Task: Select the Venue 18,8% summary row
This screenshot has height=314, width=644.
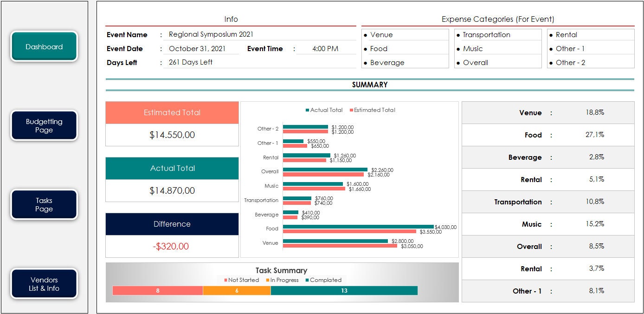Action: 548,113
